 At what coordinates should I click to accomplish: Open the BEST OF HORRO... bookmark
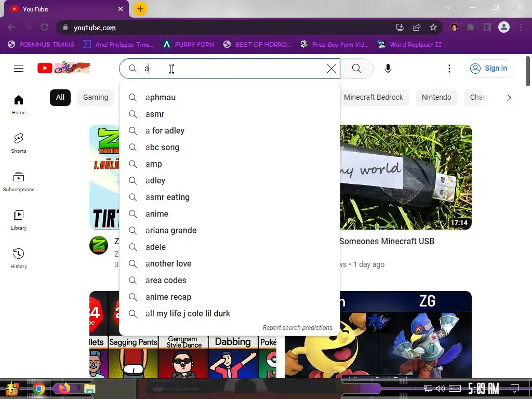(x=257, y=45)
